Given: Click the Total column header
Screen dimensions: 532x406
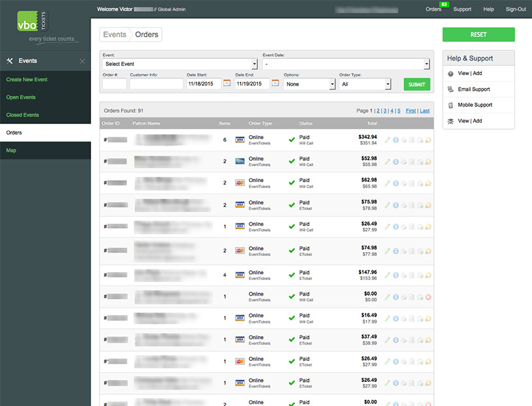Looking at the screenshot, I should 372,123.
